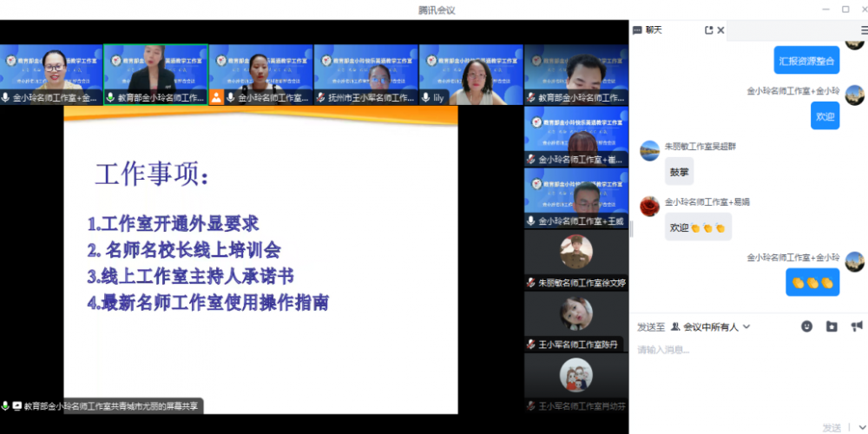Select the lily participant video tile
Image resolution: width=868 pixels, height=434 pixels.
click(471, 75)
